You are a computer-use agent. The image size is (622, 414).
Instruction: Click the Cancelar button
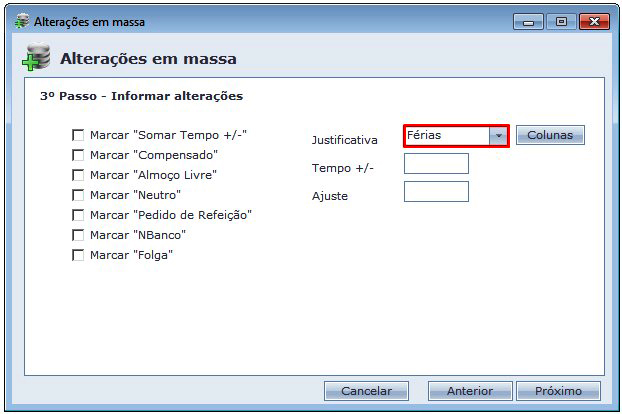[x=366, y=391]
